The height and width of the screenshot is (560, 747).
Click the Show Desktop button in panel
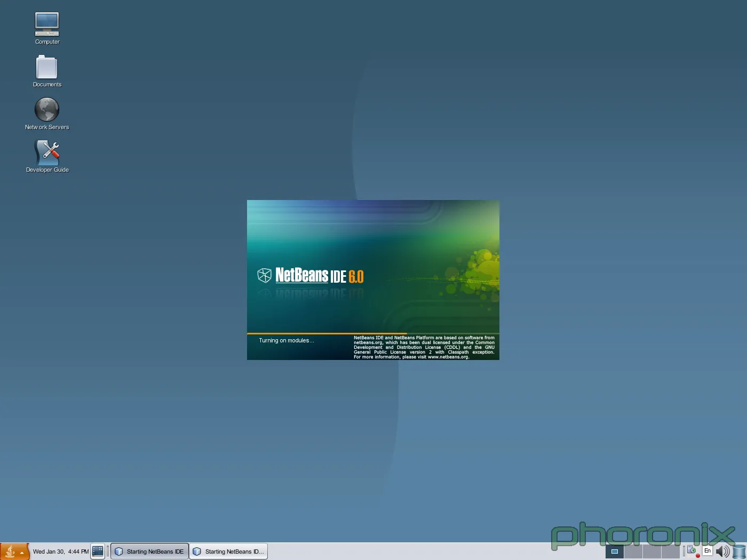coord(98,551)
